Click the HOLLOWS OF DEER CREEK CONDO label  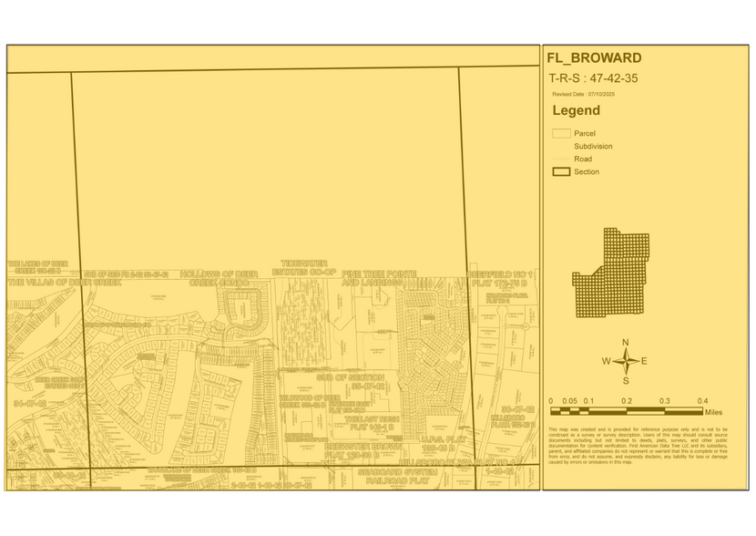219,278
